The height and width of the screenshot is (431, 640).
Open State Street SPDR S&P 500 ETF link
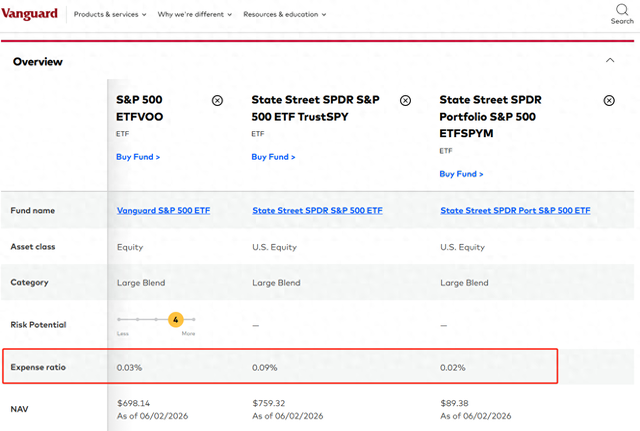[317, 211]
